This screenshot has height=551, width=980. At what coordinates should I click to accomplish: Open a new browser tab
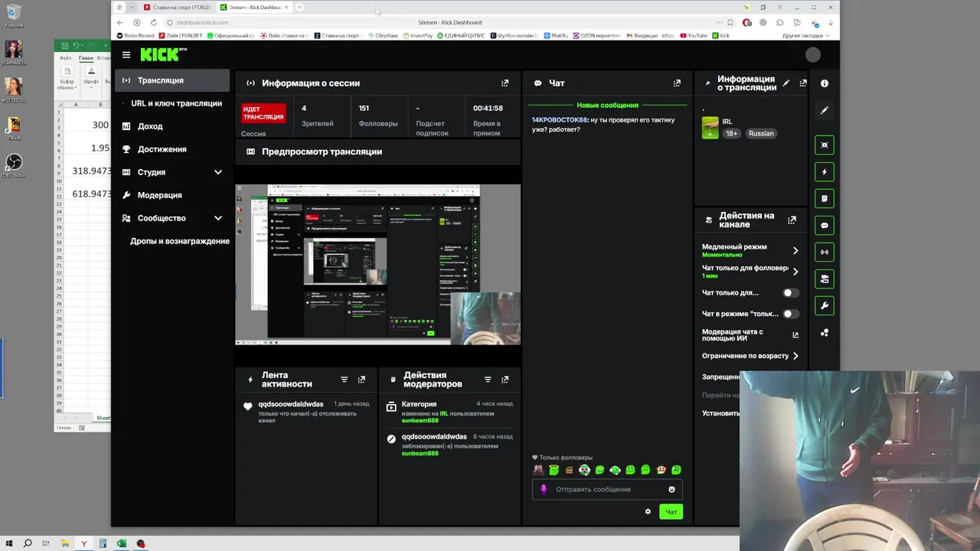(300, 7)
